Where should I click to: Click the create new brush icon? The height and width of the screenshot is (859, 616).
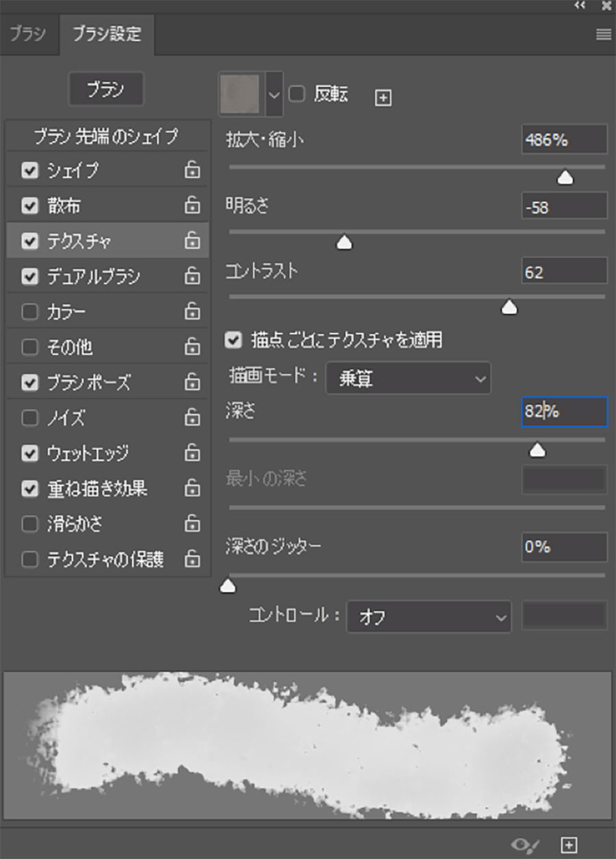[569, 845]
